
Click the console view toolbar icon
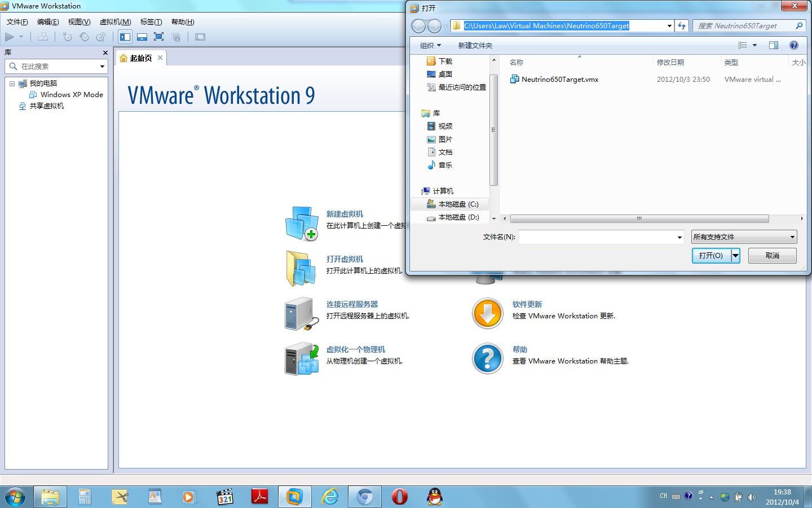200,37
